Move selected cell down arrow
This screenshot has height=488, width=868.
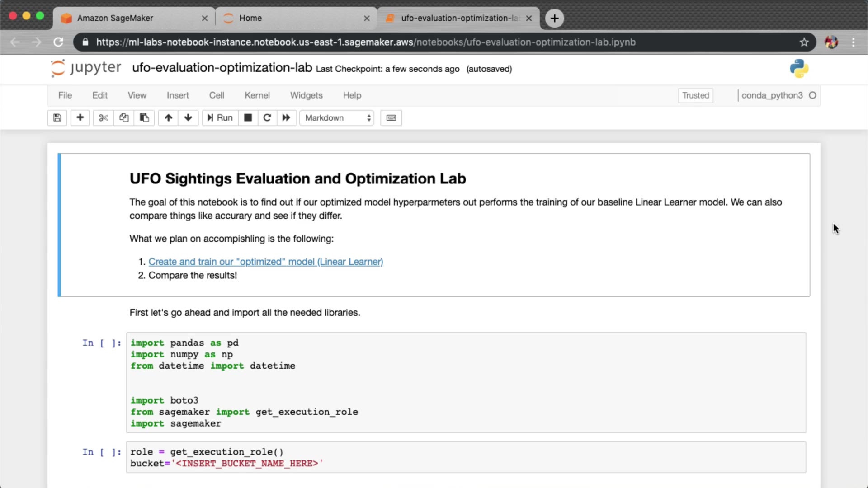(188, 118)
